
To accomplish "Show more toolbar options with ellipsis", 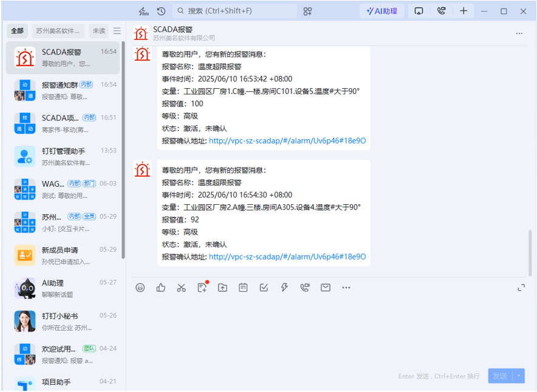I will coord(346,287).
